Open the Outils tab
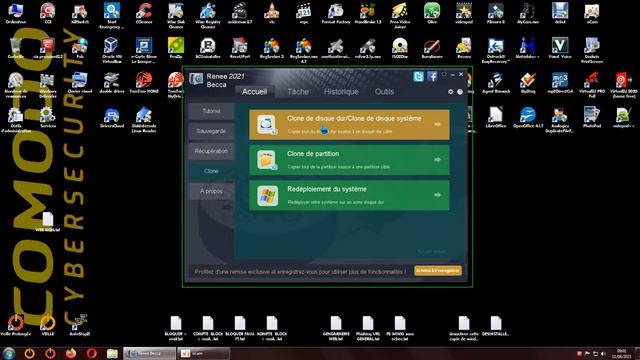640x360 pixels. tap(384, 92)
